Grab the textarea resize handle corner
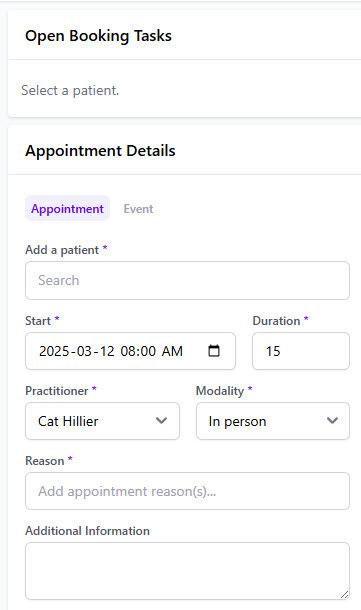 (x=344, y=594)
